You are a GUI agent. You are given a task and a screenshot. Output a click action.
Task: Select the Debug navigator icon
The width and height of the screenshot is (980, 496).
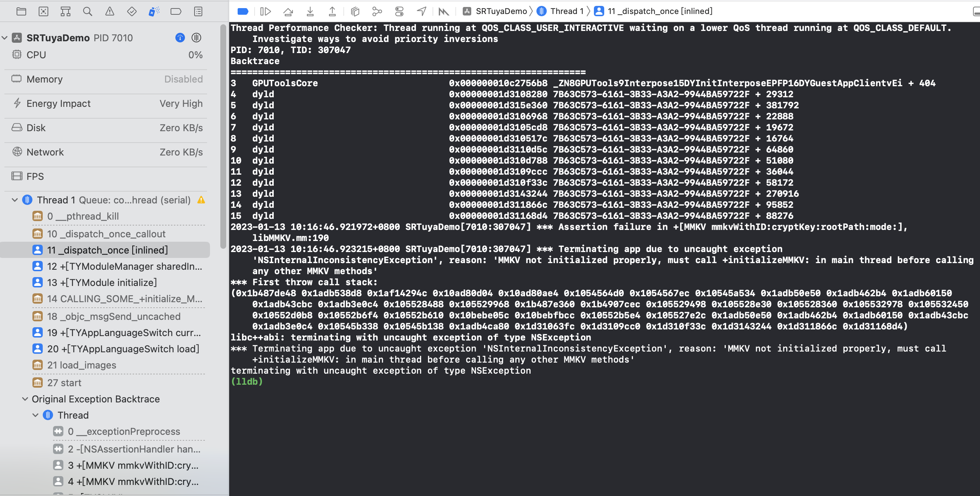coord(154,11)
